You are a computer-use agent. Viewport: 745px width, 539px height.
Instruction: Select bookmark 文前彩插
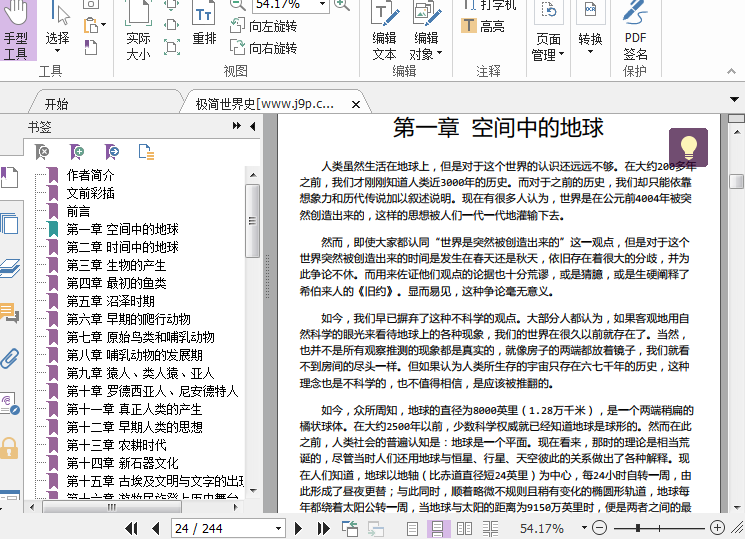90,193
